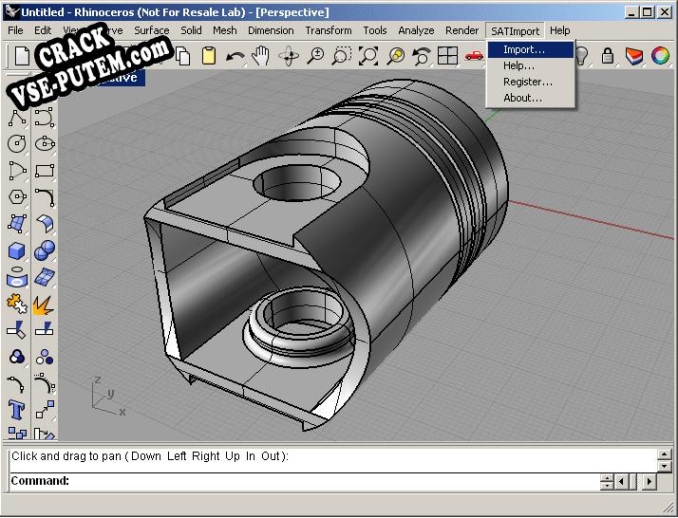Open the four-viewport layout icon

tap(448, 56)
